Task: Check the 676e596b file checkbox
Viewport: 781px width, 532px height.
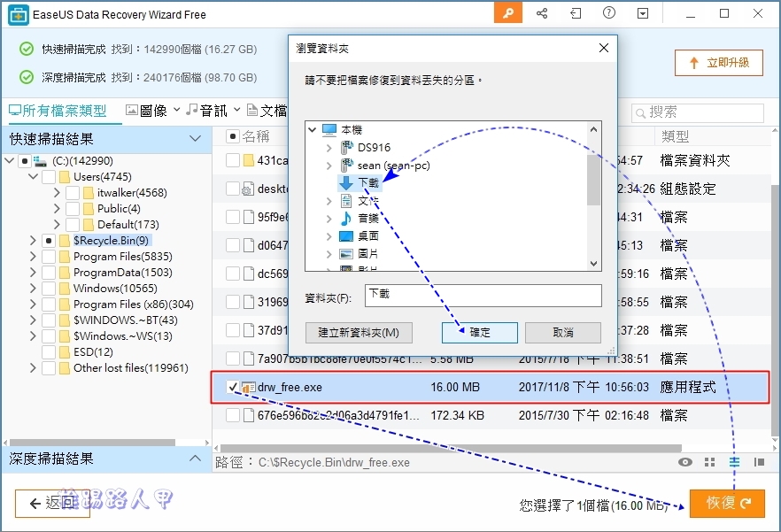Action: click(233, 415)
